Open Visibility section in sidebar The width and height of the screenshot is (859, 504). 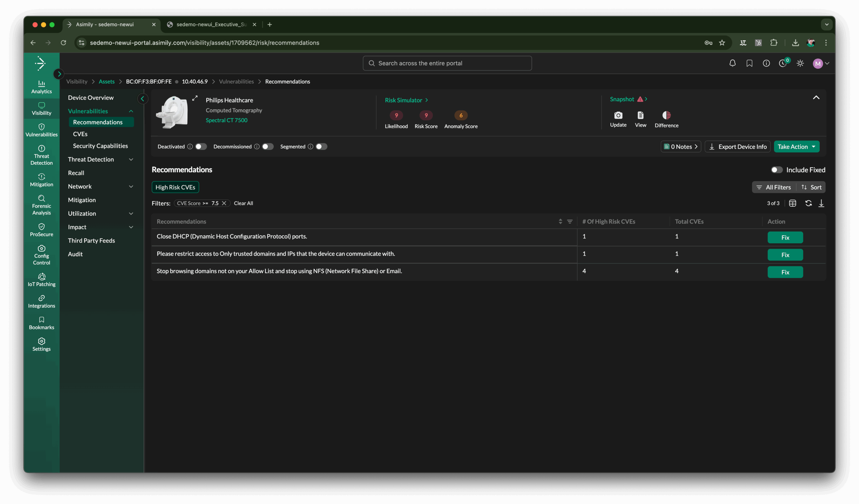coord(41,109)
